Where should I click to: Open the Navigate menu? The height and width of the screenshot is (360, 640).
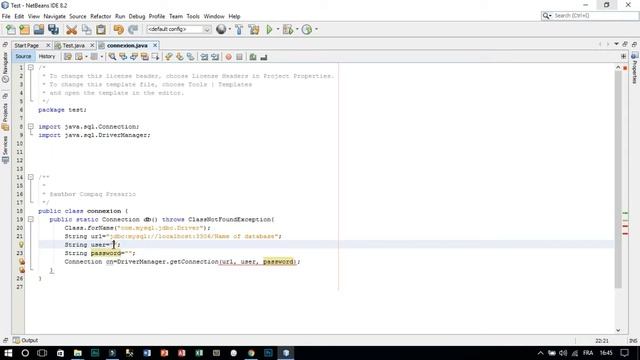click(54, 16)
